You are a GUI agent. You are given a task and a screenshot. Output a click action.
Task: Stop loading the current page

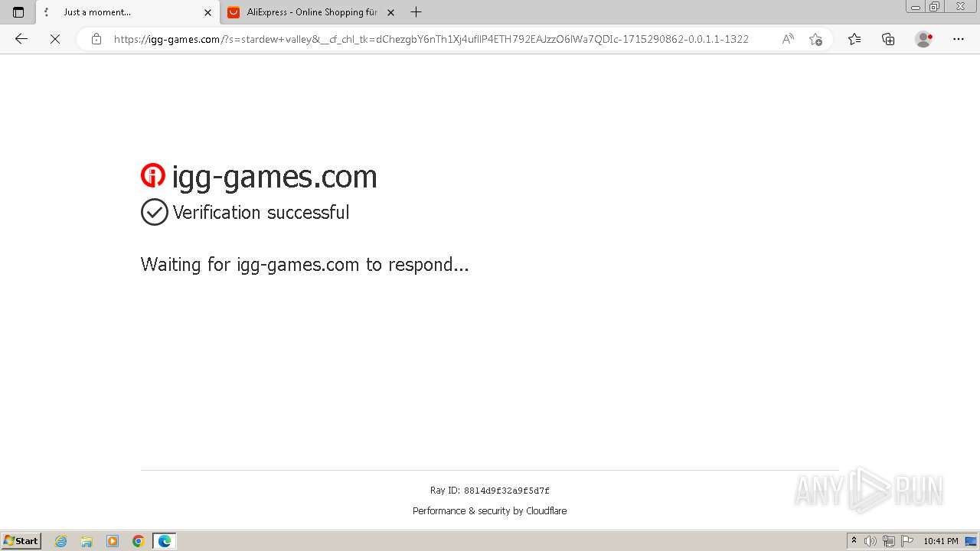pyautogui.click(x=55, y=39)
